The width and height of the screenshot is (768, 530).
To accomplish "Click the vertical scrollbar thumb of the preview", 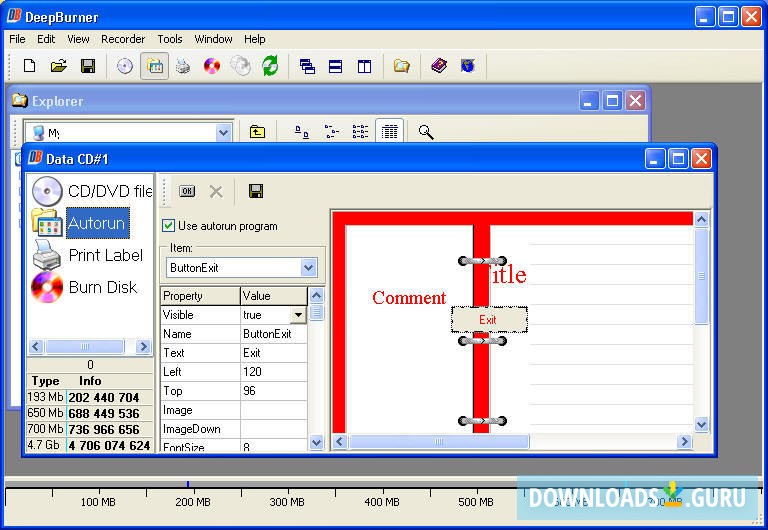I will pyautogui.click(x=701, y=276).
